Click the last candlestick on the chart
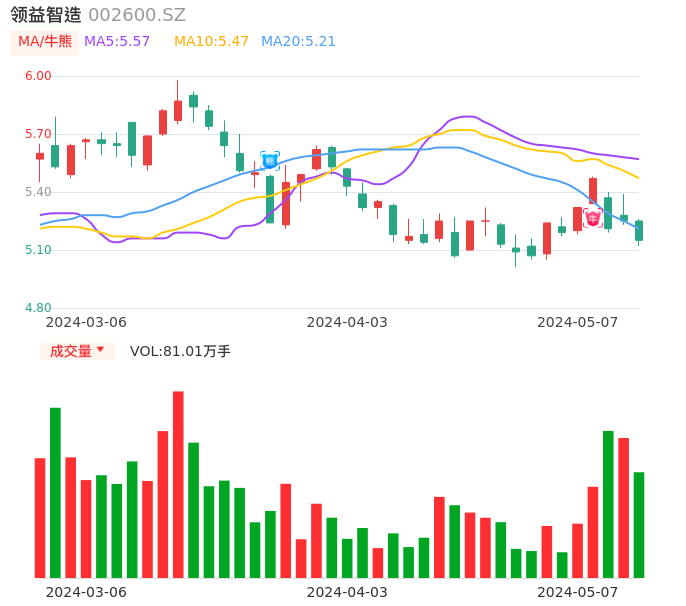This screenshot has width=686, height=606. tap(639, 231)
